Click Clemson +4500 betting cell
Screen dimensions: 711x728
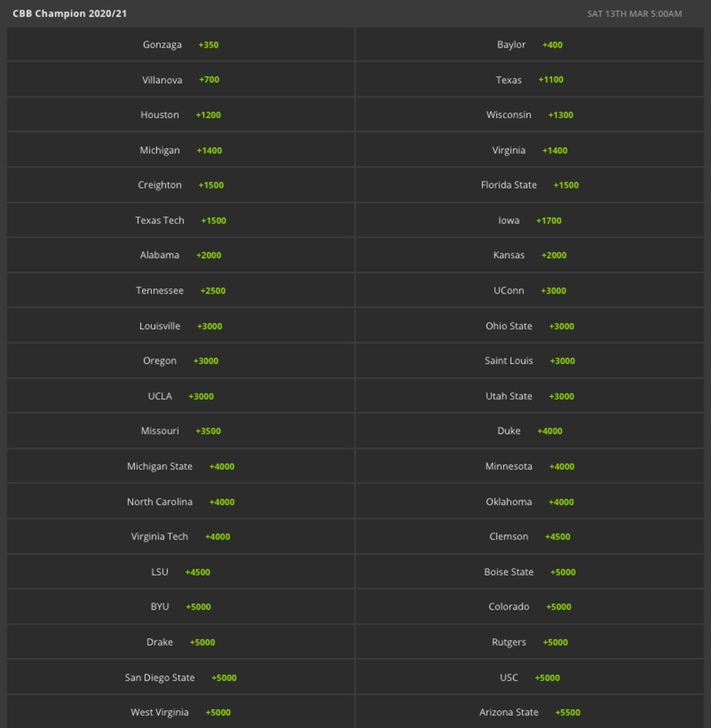pyautogui.click(x=530, y=537)
